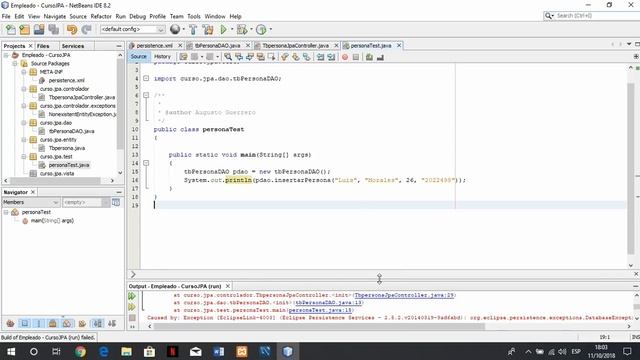The height and width of the screenshot is (360, 640).
Task: Switch to the tbPersonaDAO.java editor tab
Action: [x=217, y=46]
